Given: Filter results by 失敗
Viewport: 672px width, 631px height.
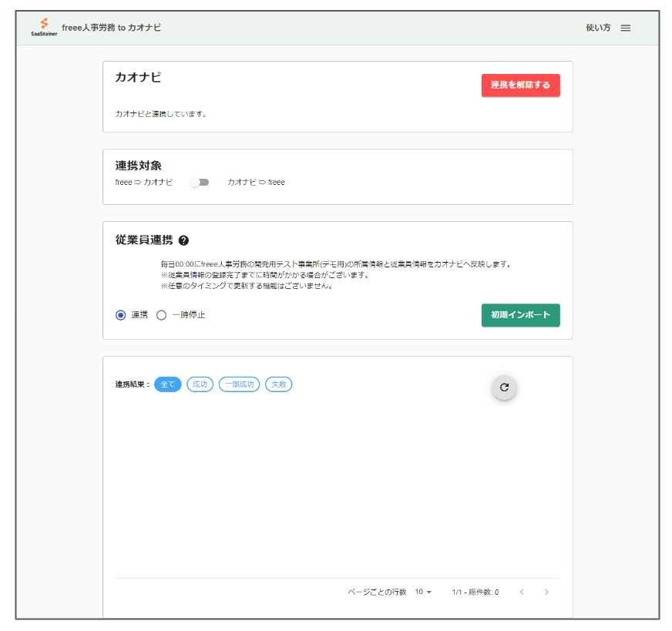Looking at the screenshot, I should click(278, 384).
